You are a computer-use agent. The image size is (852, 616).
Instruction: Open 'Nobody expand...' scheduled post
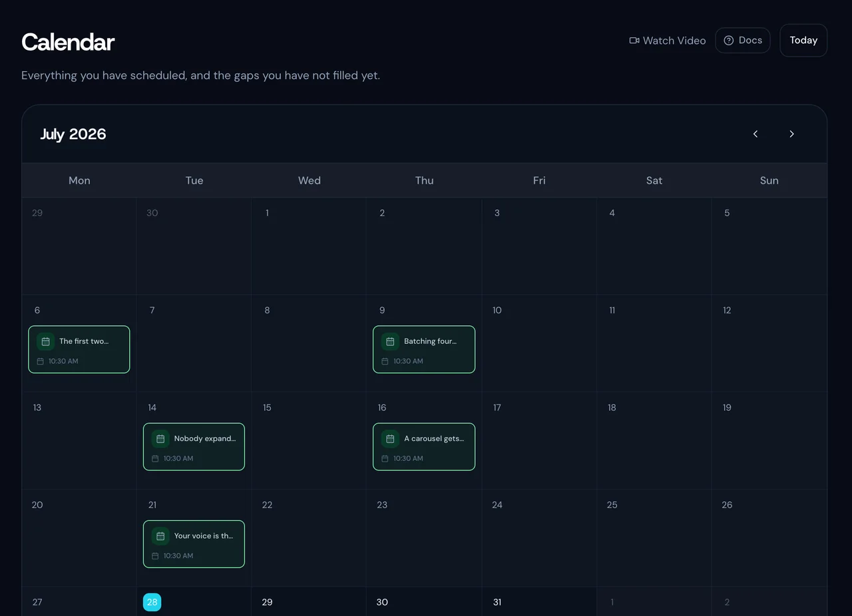point(194,446)
